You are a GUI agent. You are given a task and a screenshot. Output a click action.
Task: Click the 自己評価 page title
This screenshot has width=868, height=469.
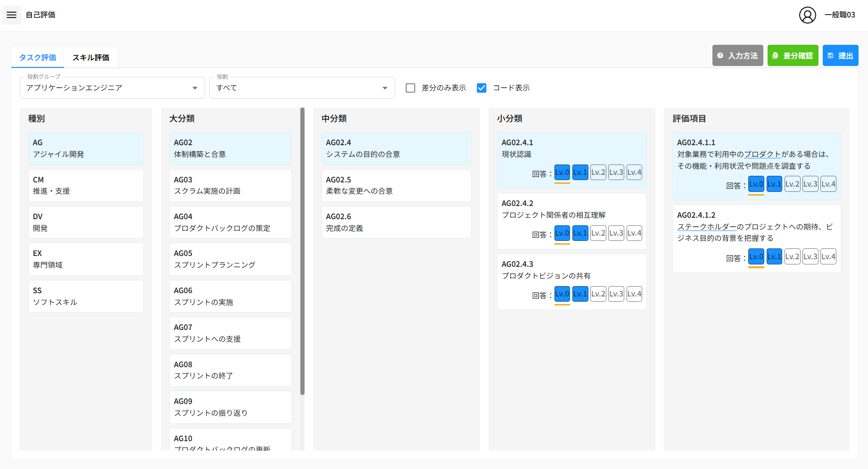[x=41, y=15]
